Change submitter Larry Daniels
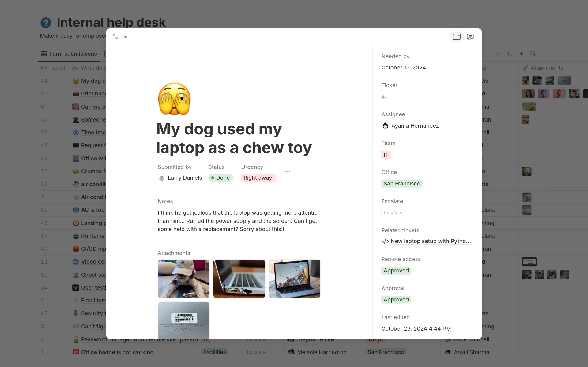This screenshot has width=588, height=367. coord(180,178)
